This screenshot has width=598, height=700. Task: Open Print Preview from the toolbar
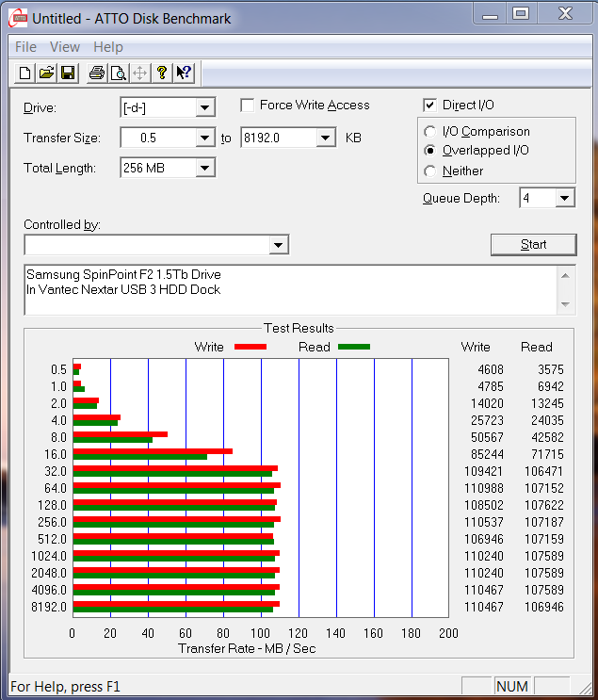pos(118,73)
